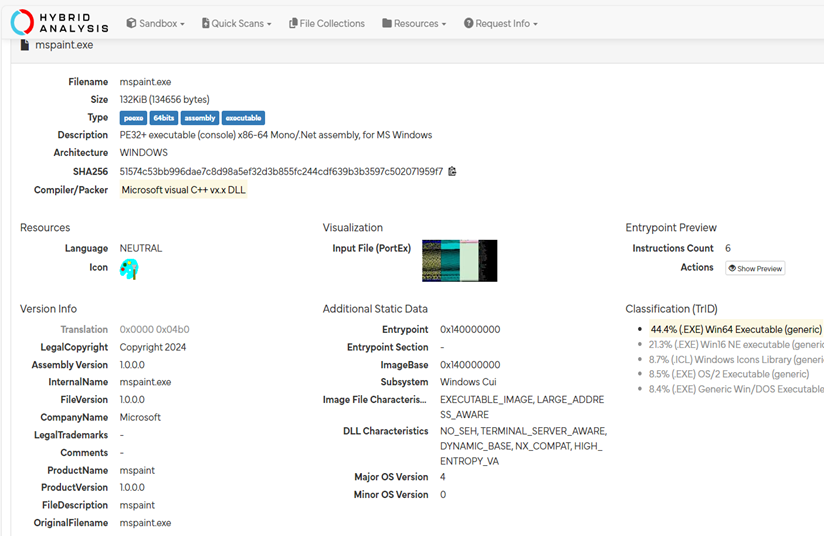Open the PortEx visualization thumbnail
This screenshot has height=536, width=824.
pos(459,261)
